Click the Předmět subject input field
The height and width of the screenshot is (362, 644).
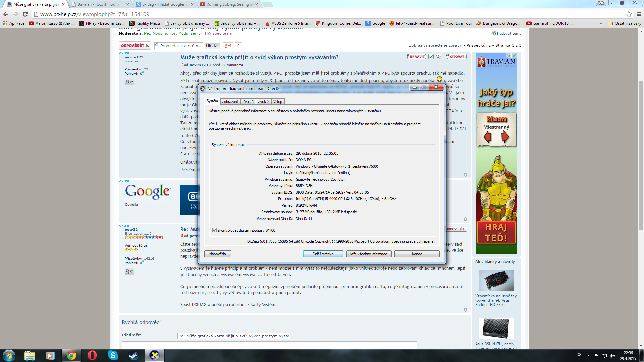pyautogui.click(x=233, y=336)
